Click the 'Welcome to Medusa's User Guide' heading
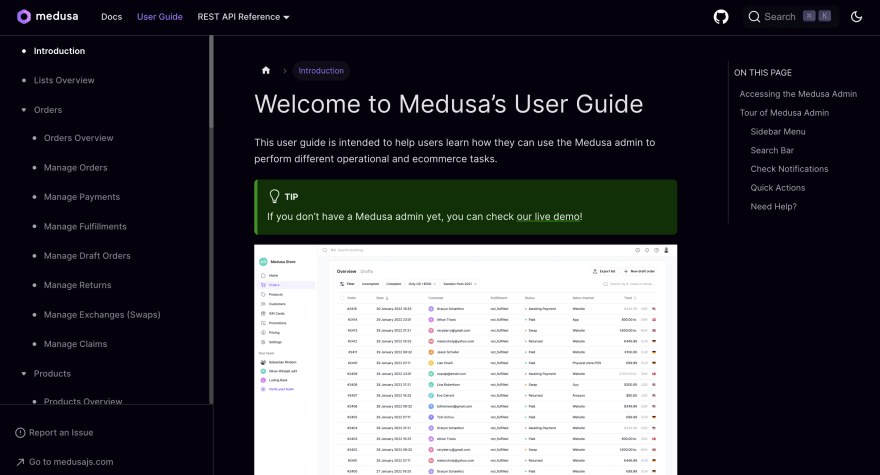880x475 pixels. (448, 104)
